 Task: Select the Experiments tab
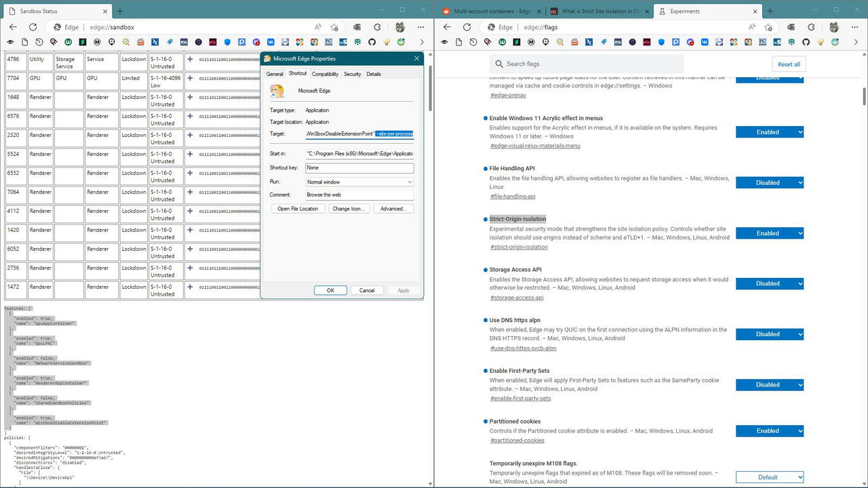click(x=707, y=12)
